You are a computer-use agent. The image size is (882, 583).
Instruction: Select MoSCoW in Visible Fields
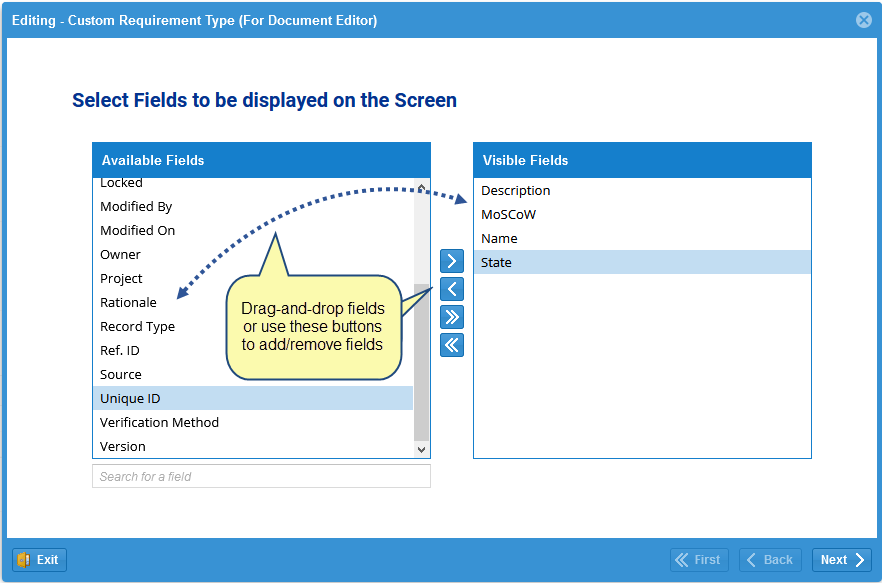click(x=642, y=214)
